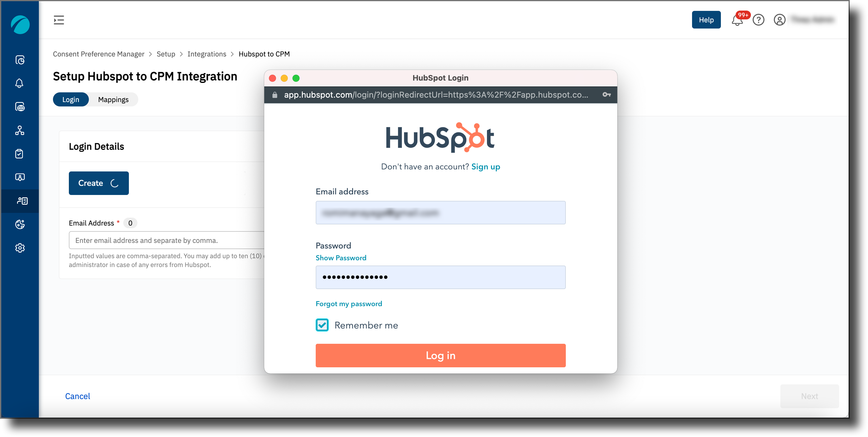868x437 pixels.
Task: Click the HubSpot password input field
Action: 440,277
